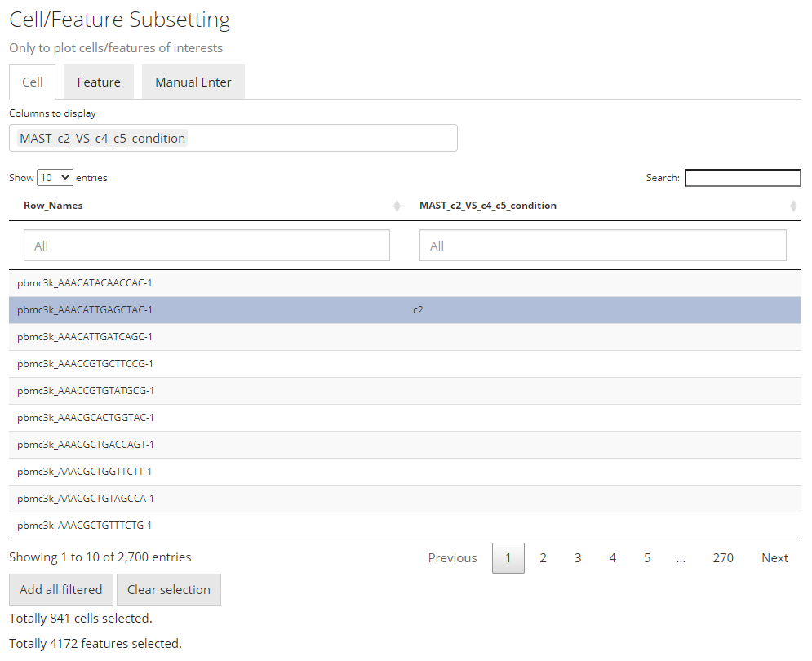This screenshot has width=812, height=661.
Task: Go to page 2 of table
Action: (543, 558)
